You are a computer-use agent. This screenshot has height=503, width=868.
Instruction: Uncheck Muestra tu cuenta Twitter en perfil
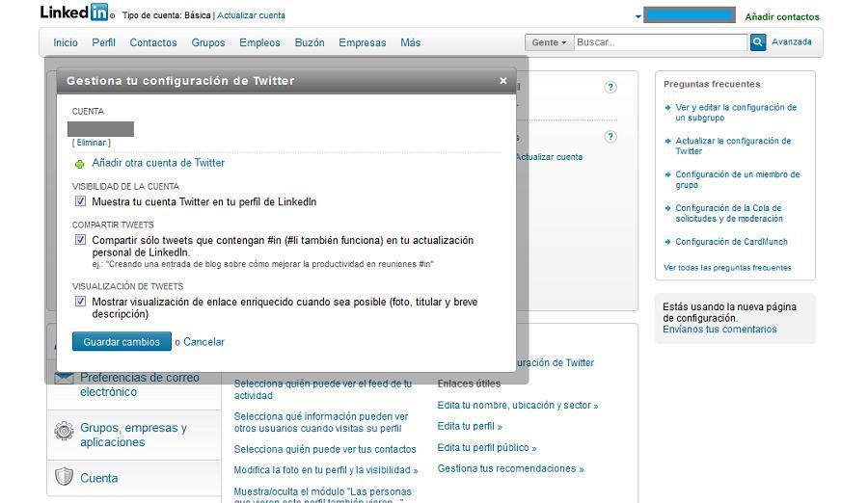pyautogui.click(x=81, y=202)
